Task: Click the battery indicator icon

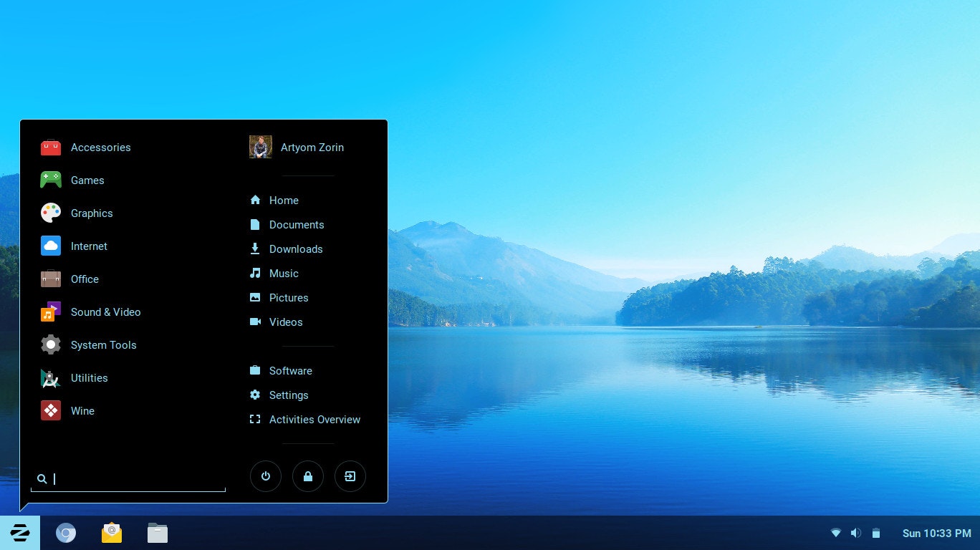Action: tap(875, 533)
